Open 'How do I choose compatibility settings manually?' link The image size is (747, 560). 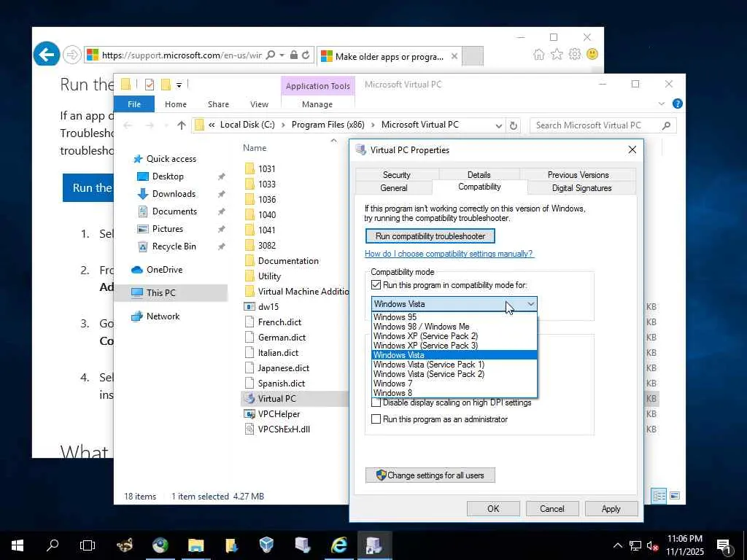coord(449,253)
